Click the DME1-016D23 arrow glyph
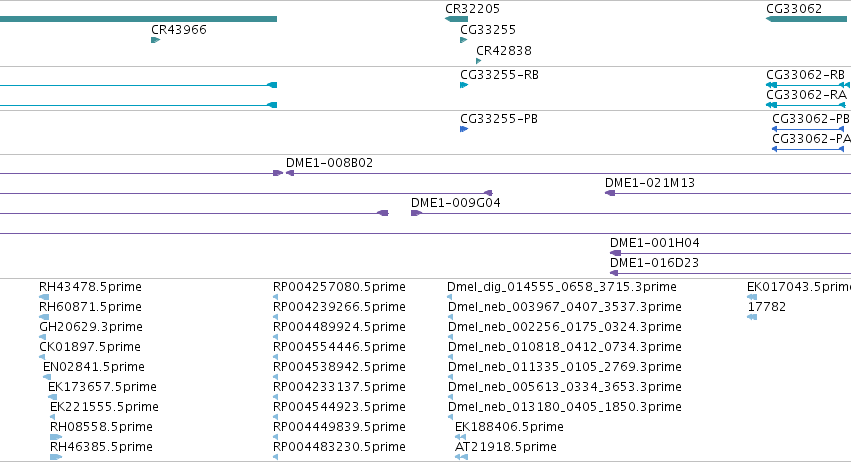The height and width of the screenshot is (462, 851). click(x=614, y=273)
